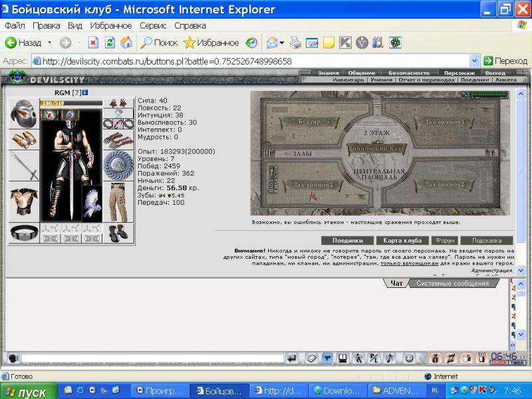
Task: Click the second effect icon above the character
Action: [x=70, y=115]
